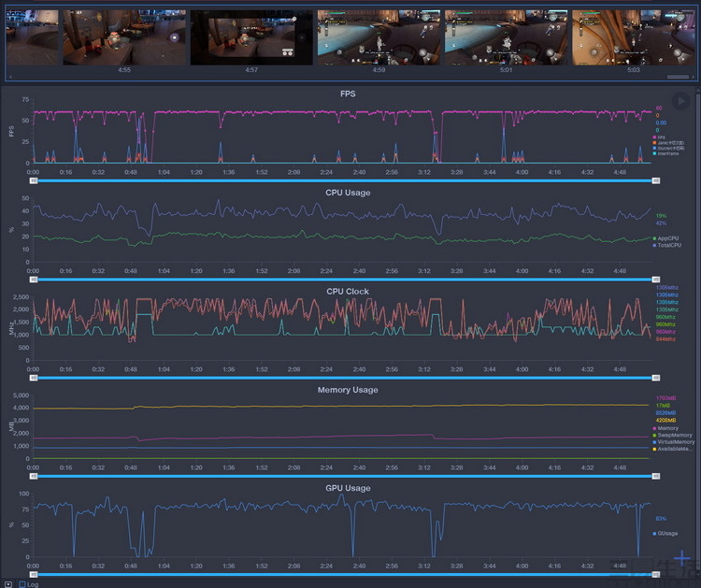Toggle the AvailableMe... series in the legend
This screenshot has height=588, width=701.
(672, 449)
